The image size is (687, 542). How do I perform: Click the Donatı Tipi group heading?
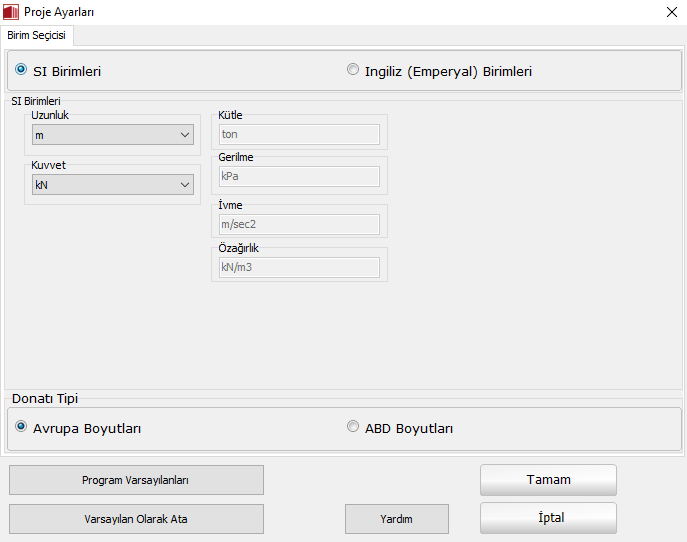tap(45, 398)
